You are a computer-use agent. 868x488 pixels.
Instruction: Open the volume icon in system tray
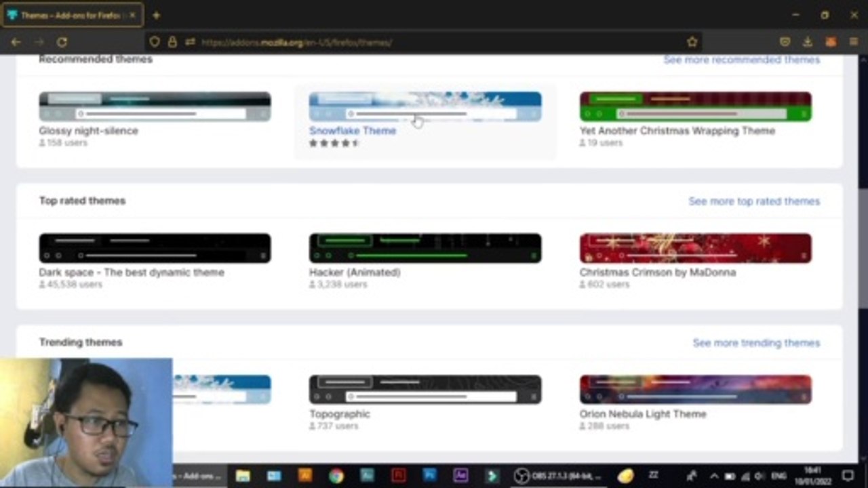759,476
